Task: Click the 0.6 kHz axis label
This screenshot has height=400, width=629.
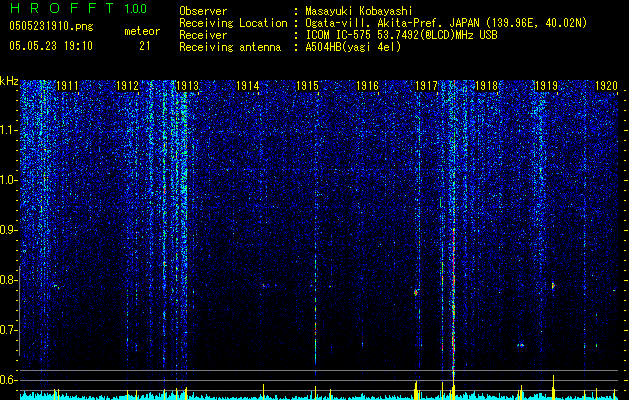Action: coord(9,380)
